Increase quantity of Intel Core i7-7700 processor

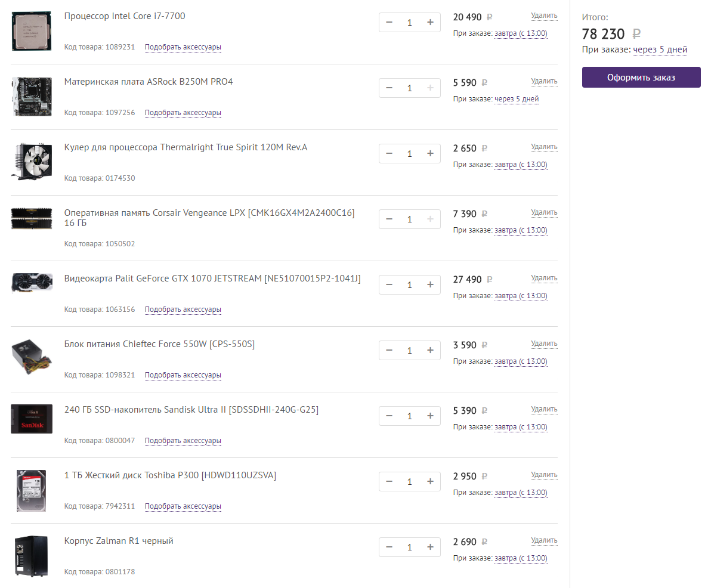[x=430, y=23]
